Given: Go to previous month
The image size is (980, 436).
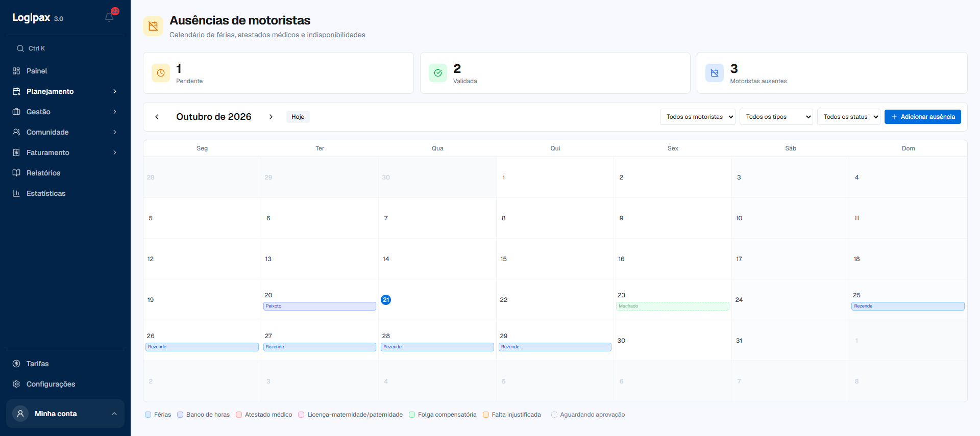Looking at the screenshot, I should pos(157,117).
